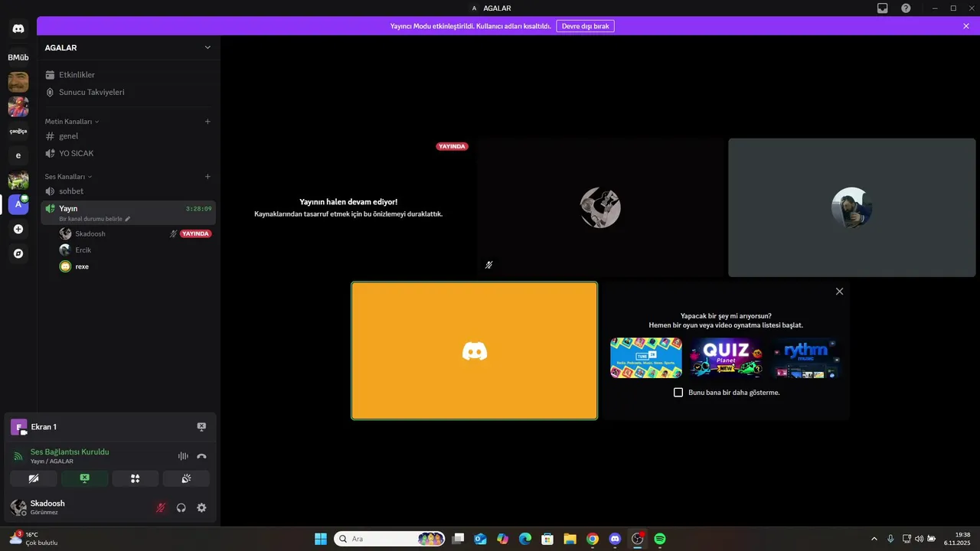Select the orange Discord video tile
Screen dimensions: 980x551
(475, 350)
